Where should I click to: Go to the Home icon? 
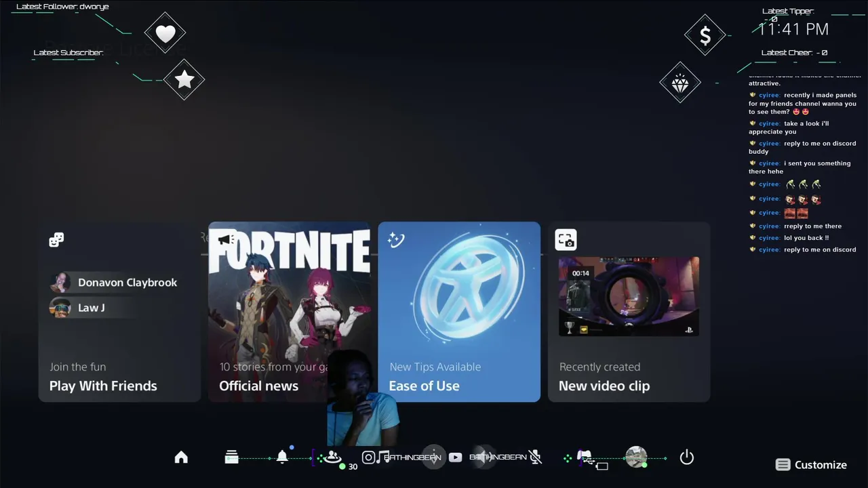[x=181, y=457]
